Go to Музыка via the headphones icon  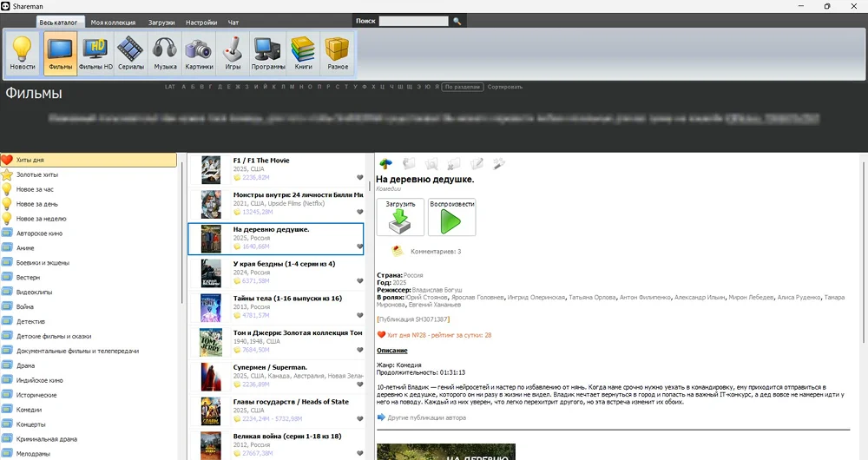pos(165,53)
